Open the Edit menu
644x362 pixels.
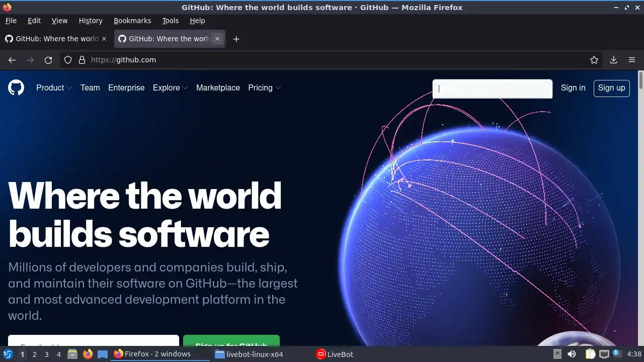tap(34, 21)
